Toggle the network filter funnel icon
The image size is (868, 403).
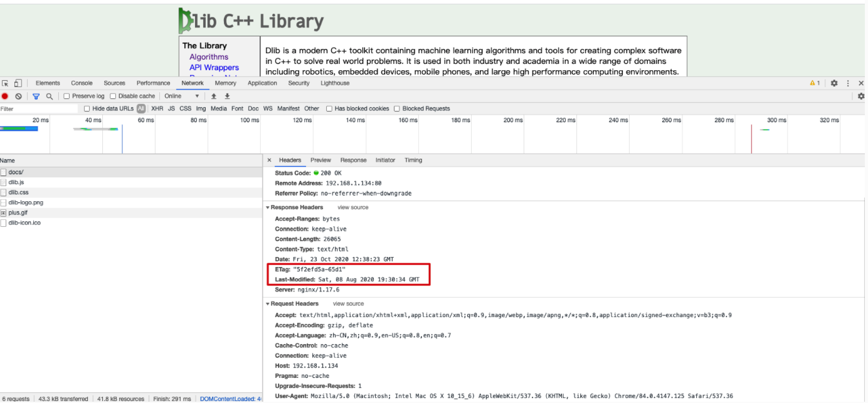click(x=36, y=97)
